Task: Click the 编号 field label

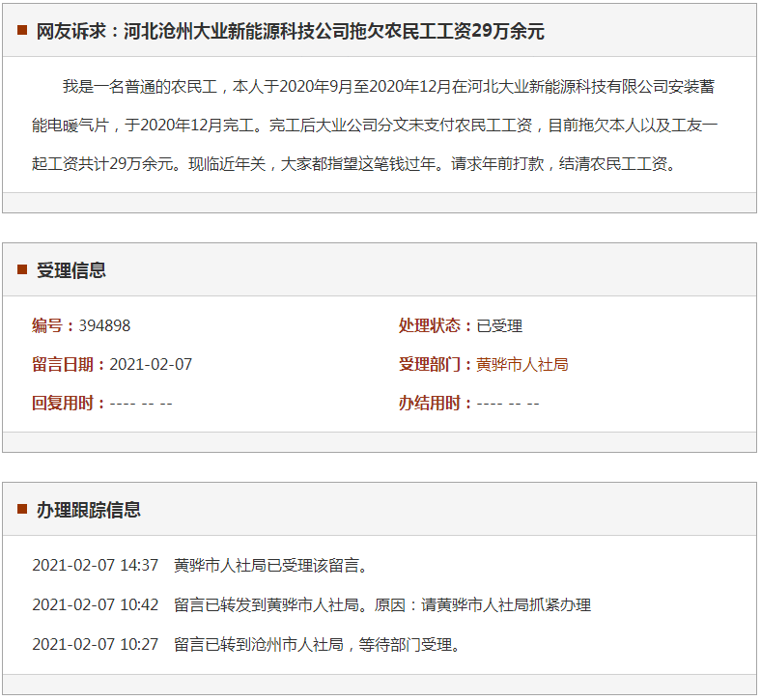Action: coord(51,326)
